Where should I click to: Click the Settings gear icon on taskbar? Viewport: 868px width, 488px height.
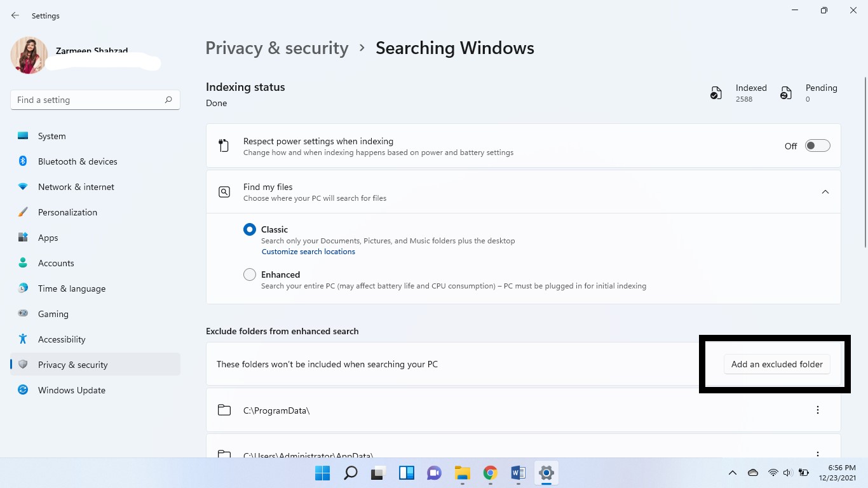click(546, 473)
